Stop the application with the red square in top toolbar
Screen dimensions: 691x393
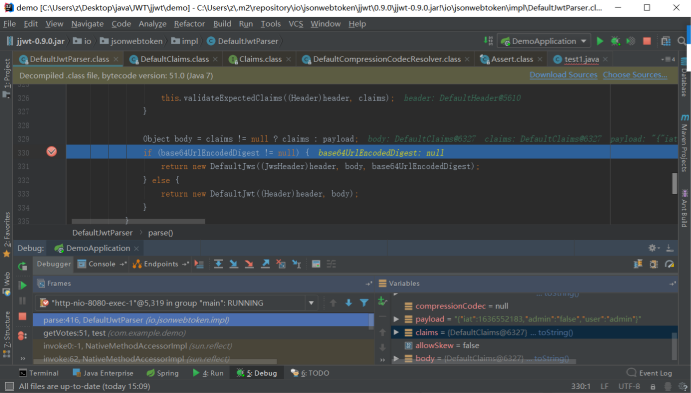point(647,41)
